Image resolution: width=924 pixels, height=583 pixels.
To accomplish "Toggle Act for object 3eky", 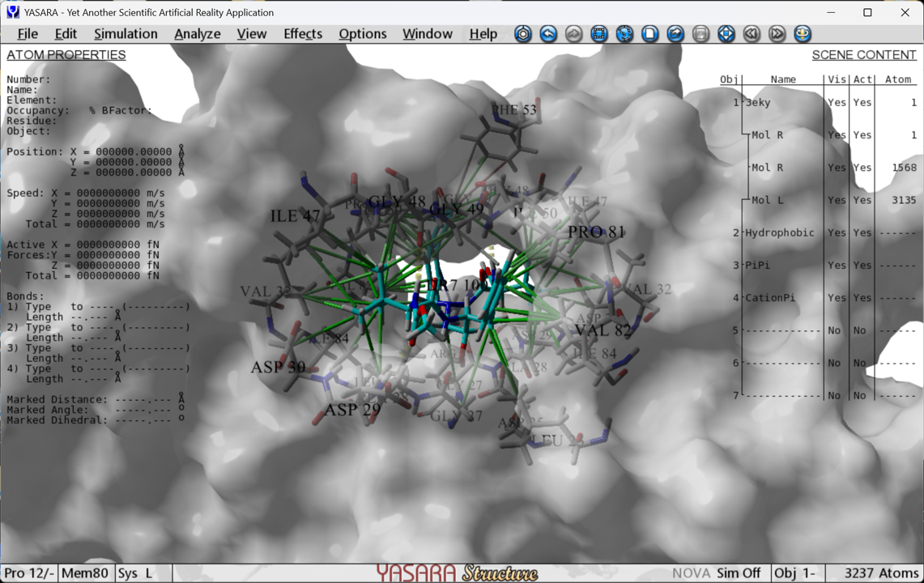I will (862, 103).
